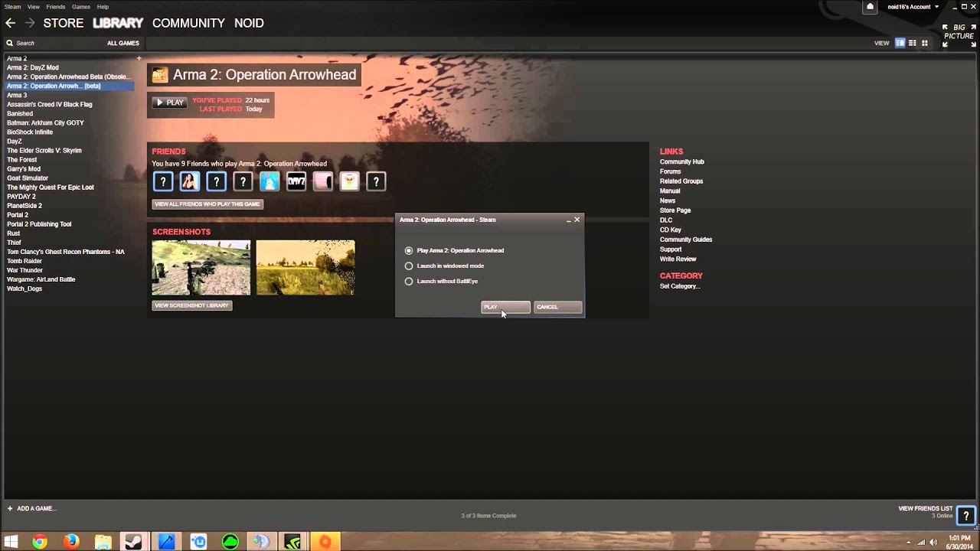980x551 pixels.
Task: Open the NOID profile tab
Action: pyautogui.click(x=249, y=23)
